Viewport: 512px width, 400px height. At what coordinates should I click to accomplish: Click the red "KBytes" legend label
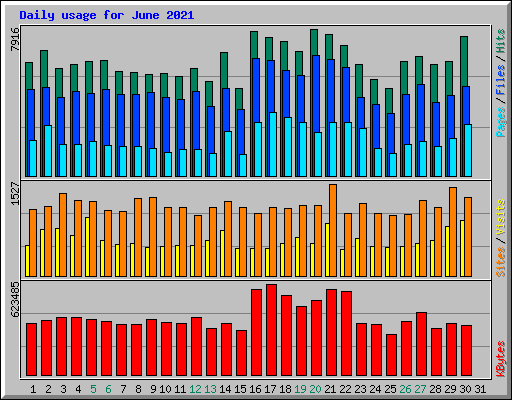point(501,359)
